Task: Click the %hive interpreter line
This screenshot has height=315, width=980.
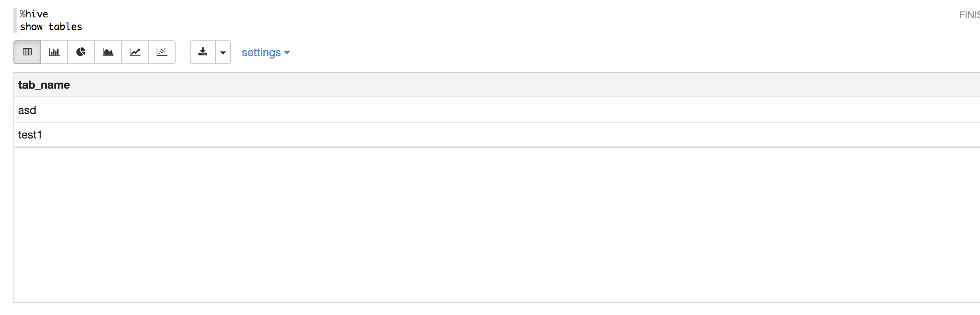Action: 34,14
